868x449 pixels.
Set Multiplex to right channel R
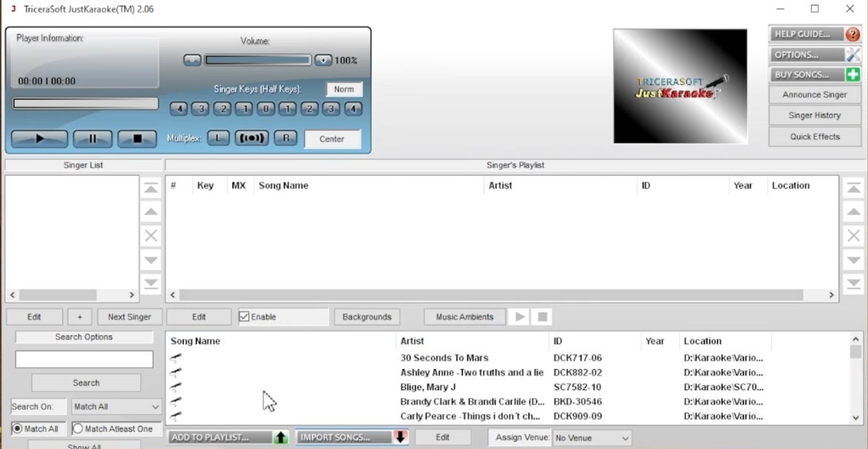coord(286,138)
